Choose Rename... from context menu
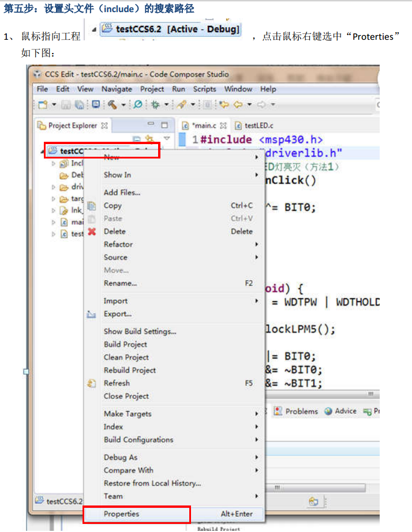 (174, 284)
